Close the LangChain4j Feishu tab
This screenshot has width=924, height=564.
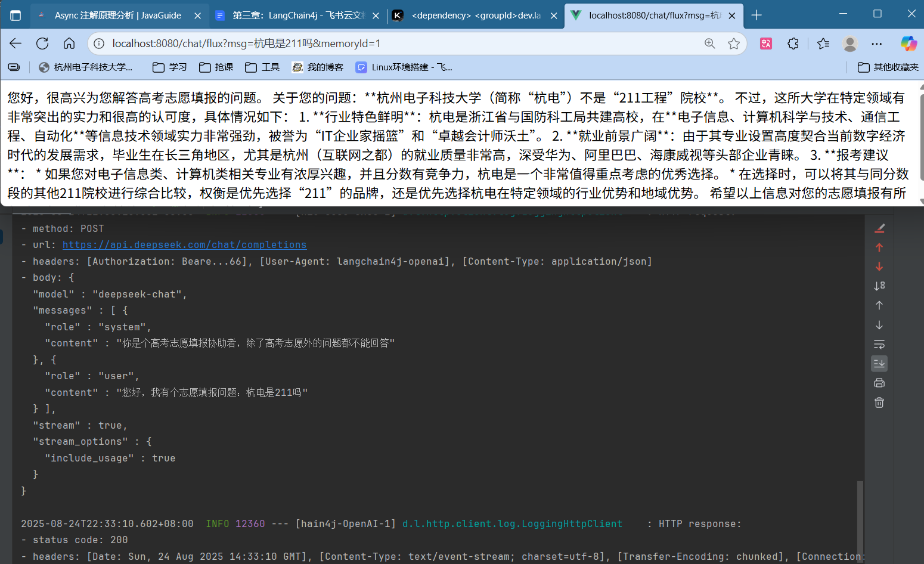pyautogui.click(x=376, y=16)
